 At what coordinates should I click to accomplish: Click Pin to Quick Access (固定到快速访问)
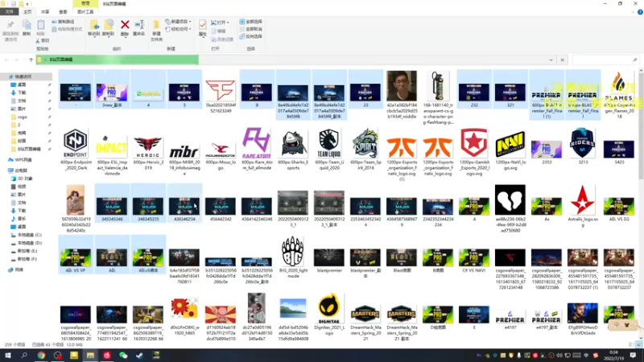point(10,31)
